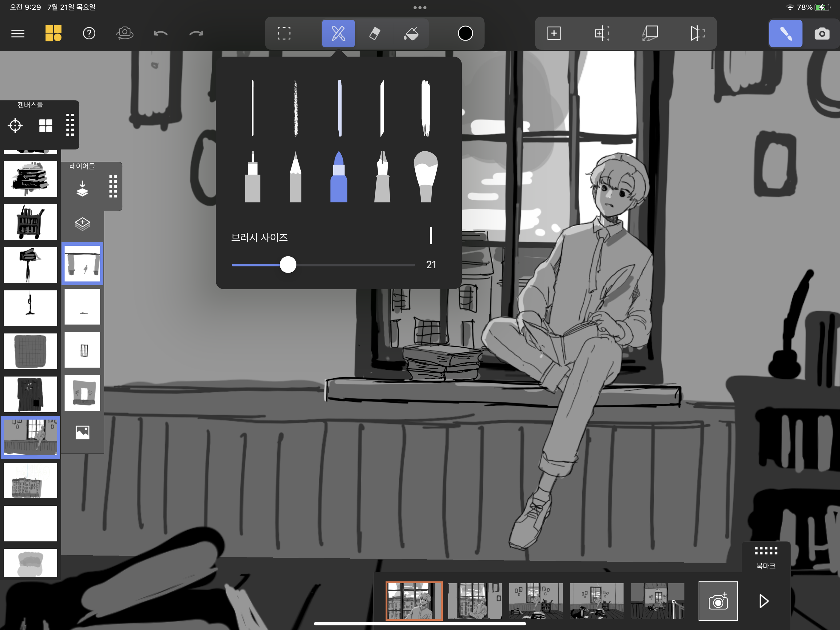Select the grey grid cushion canvas

[x=30, y=351]
